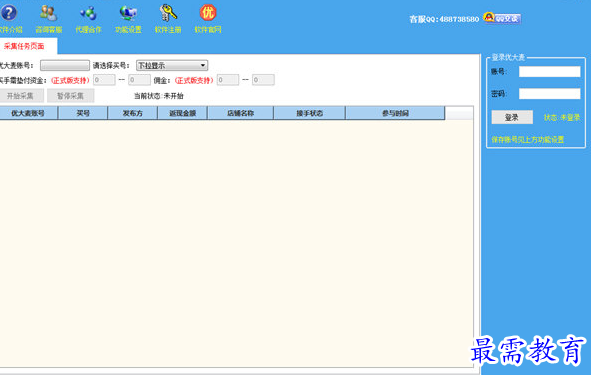The image size is (592, 382).
Task: Focus the 密码 login field
Action: pos(550,94)
